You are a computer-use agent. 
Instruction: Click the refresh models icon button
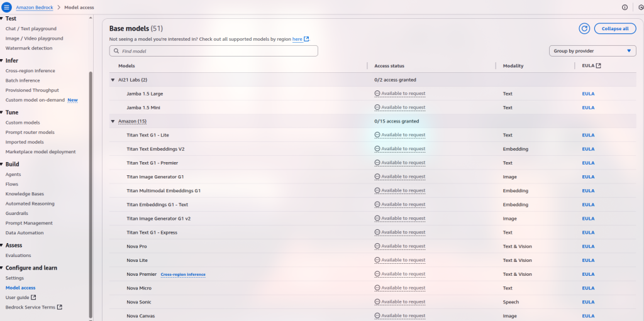pyautogui.click(x=584, y=28)
